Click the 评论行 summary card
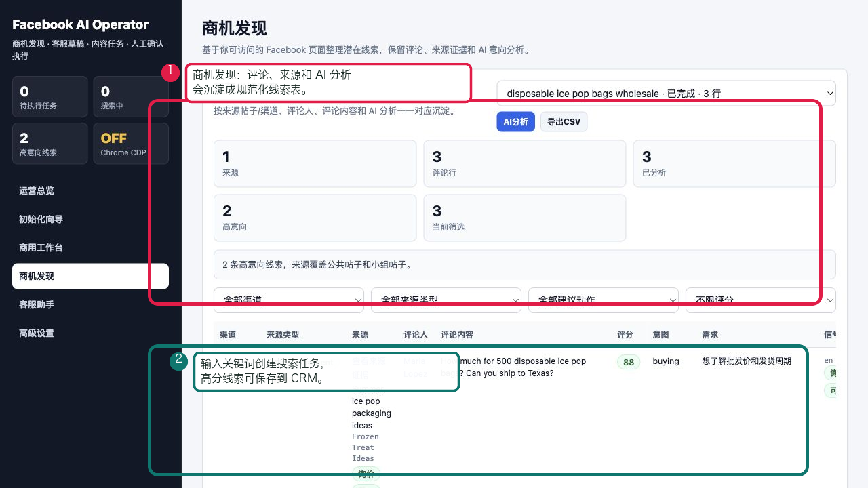Image resolution: width=868 pixels, height=488 pixels. click(525, 163)
